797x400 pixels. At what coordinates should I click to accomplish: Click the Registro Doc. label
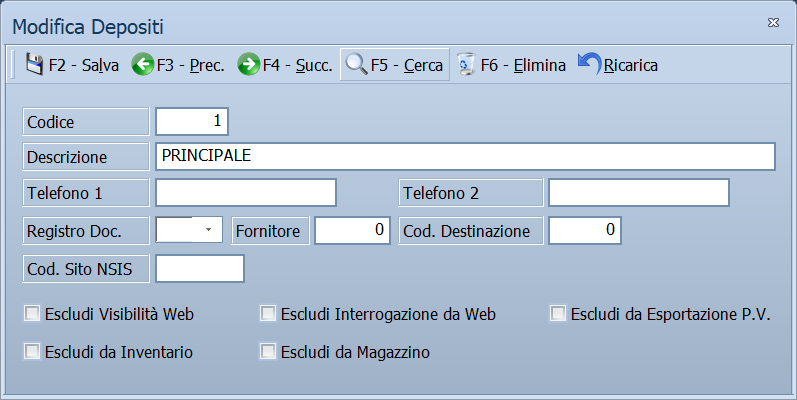[x=86, y=231]
